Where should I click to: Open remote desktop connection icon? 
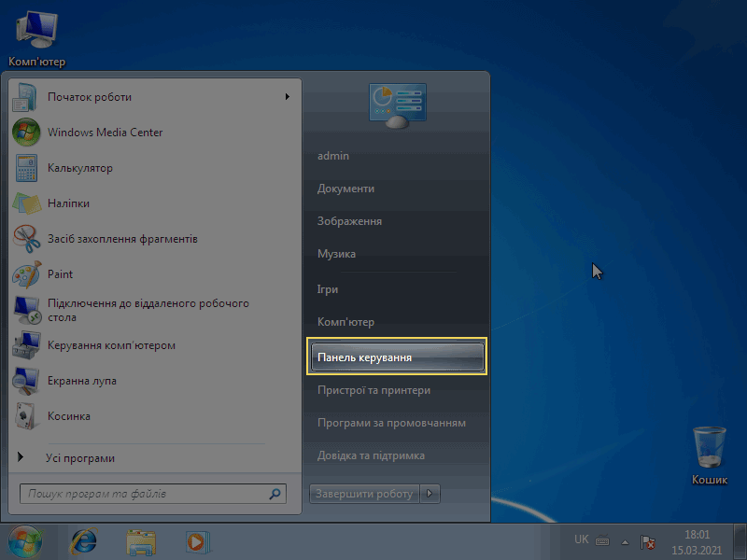(x=27, y=310)
